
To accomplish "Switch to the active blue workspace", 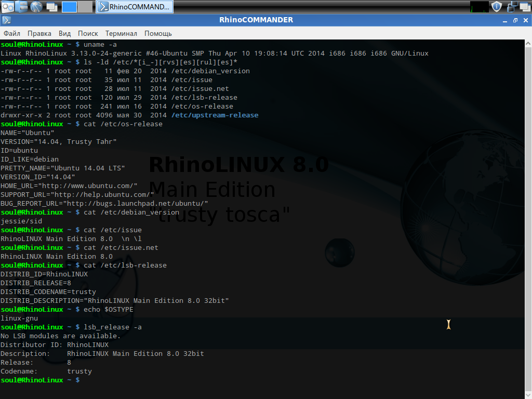I will tap(69, 7).
